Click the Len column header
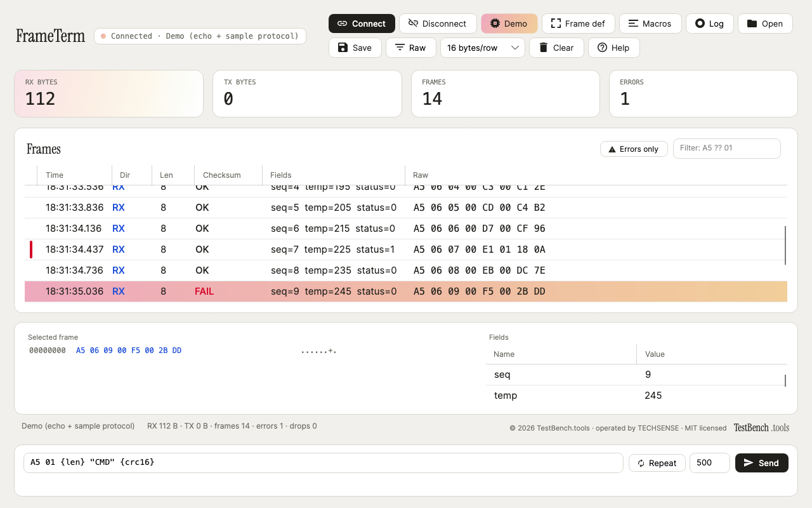 (x=173, y=175)
